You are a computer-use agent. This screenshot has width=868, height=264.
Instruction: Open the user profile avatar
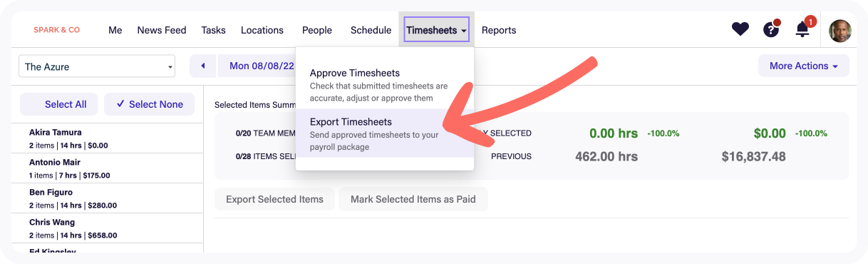point(840,30)
